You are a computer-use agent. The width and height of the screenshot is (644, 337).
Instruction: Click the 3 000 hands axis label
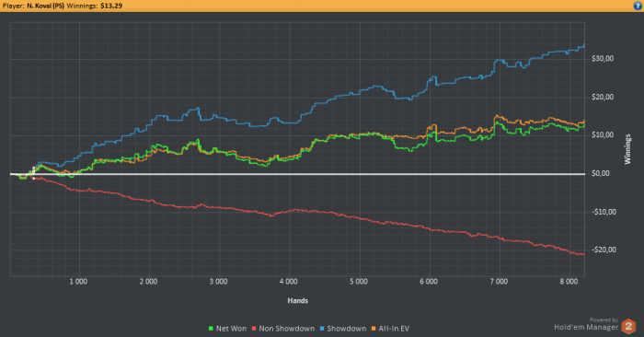pos(219,282)
